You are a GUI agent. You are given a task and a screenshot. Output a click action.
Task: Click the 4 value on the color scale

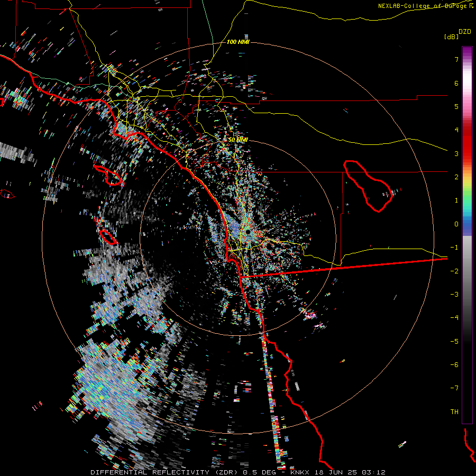[x=456, y=130]
